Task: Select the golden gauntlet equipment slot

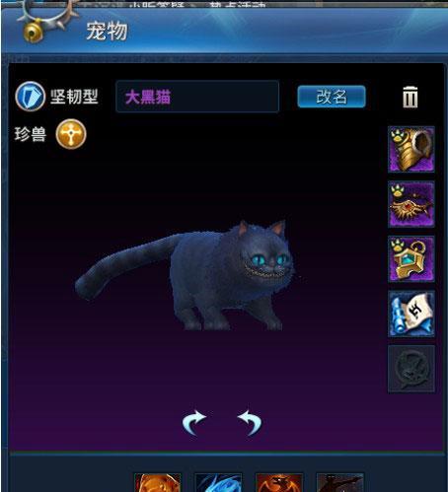Action: (411, 150)
